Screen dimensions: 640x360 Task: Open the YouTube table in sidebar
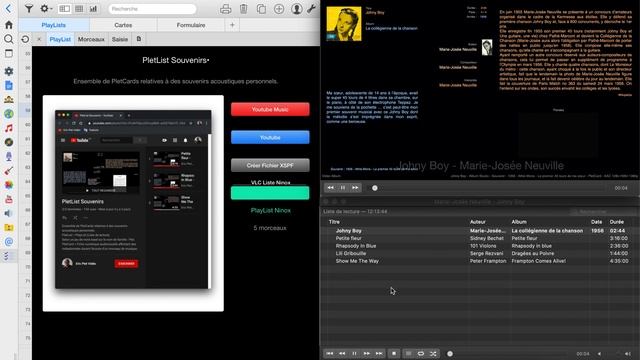click(9, 199)
